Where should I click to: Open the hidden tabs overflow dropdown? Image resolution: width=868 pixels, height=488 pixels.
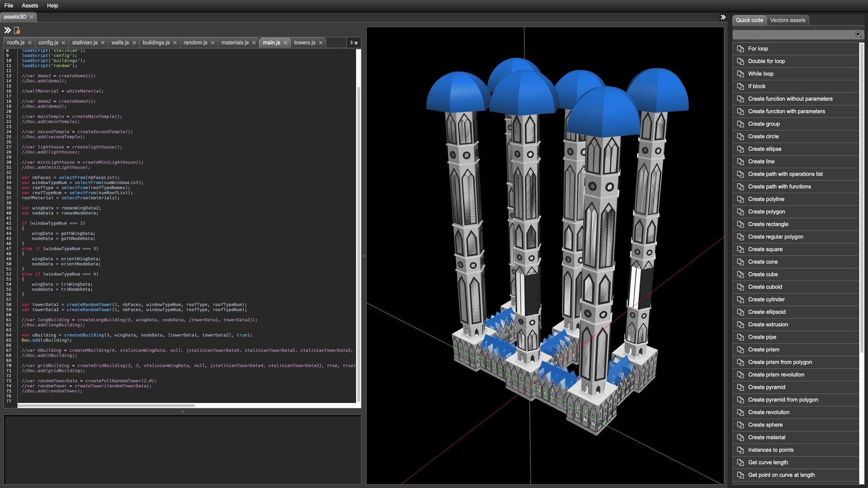(353, 43)
